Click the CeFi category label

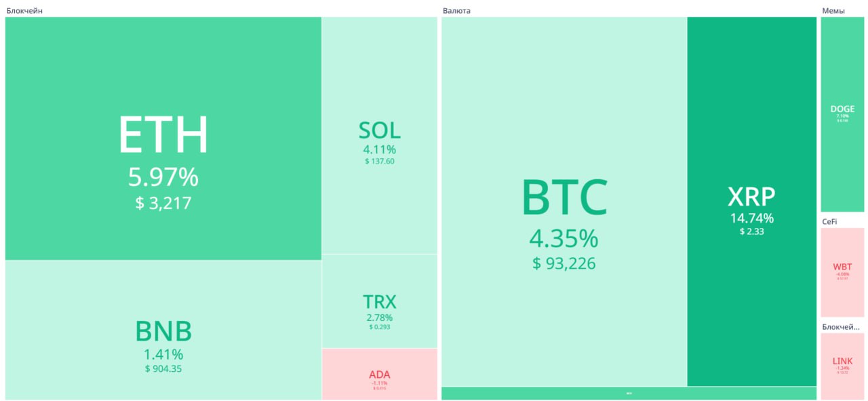click(829, 221)
